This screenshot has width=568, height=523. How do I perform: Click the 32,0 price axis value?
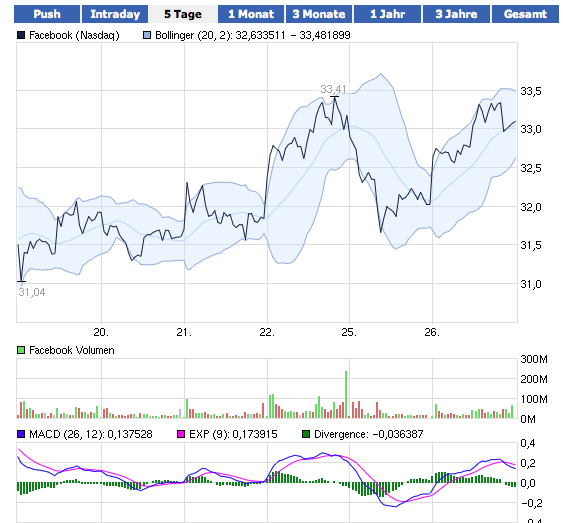point(531,207)
